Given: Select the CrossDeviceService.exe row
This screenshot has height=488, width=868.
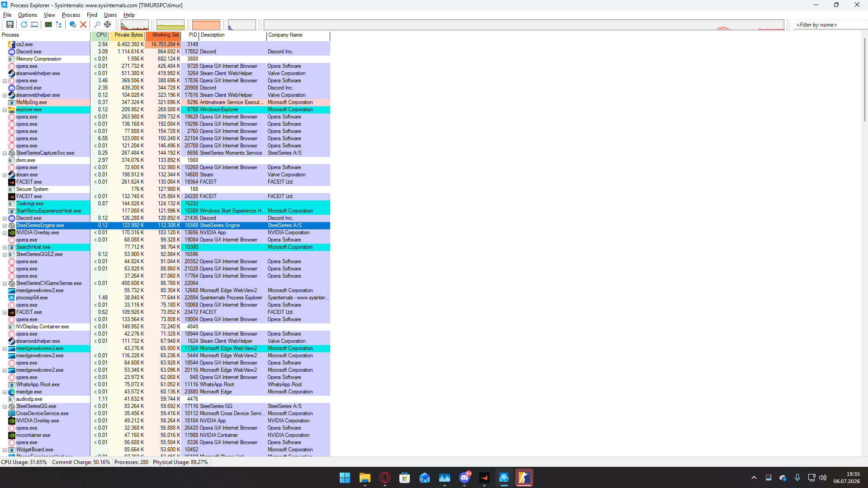Looking at the screenshot, I should pos(165,413).
